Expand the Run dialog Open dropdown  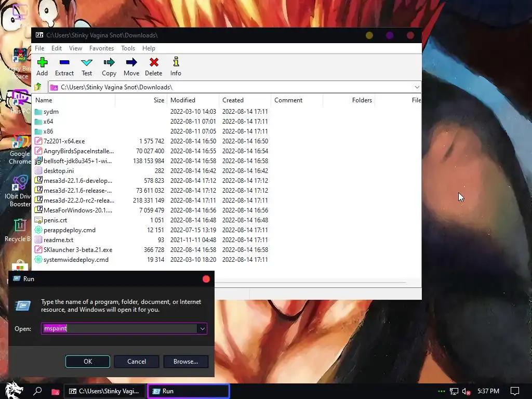(202, 328)
